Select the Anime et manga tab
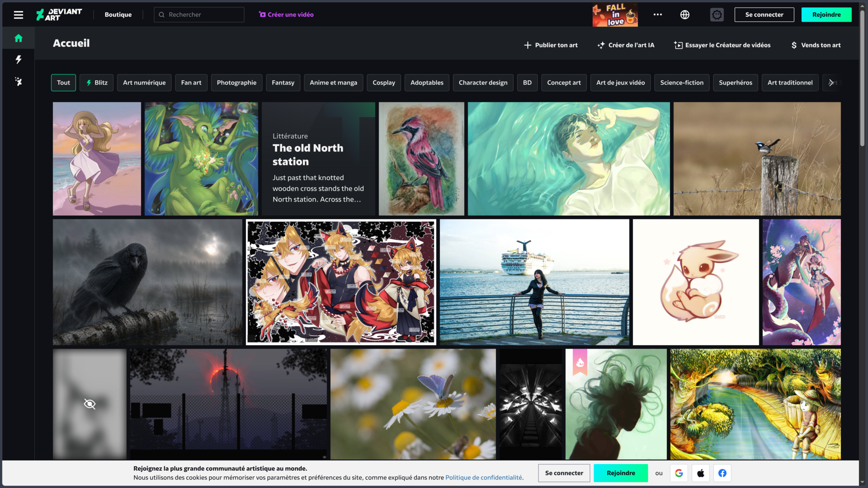 pyautogui.click(x=333, y=83)
